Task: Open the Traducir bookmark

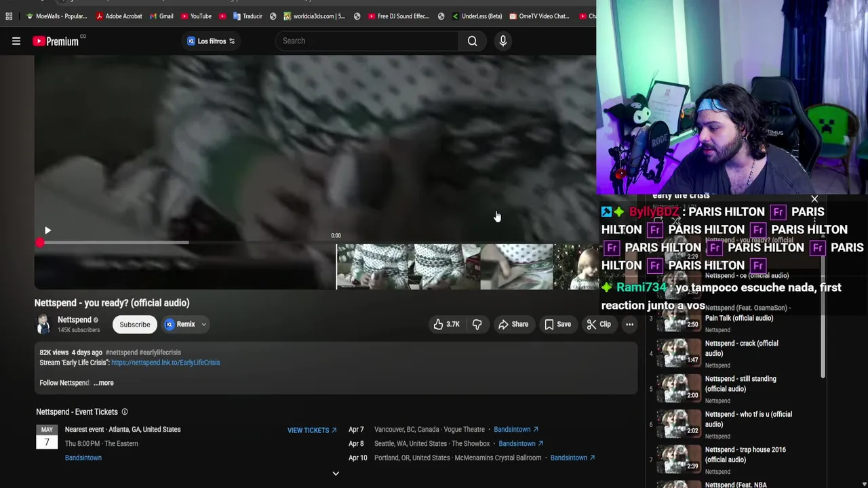Action: tap(248, 16)
